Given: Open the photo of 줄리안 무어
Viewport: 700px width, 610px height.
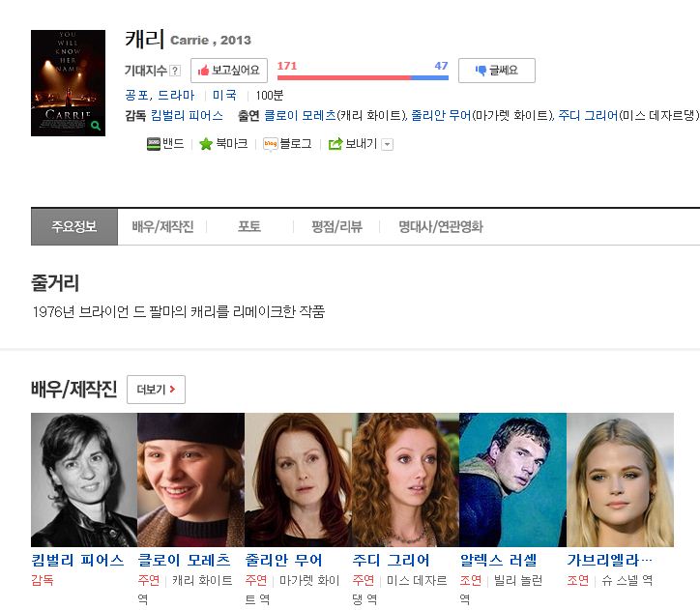Looking at the screenshot, I should (x=298, y=479).
